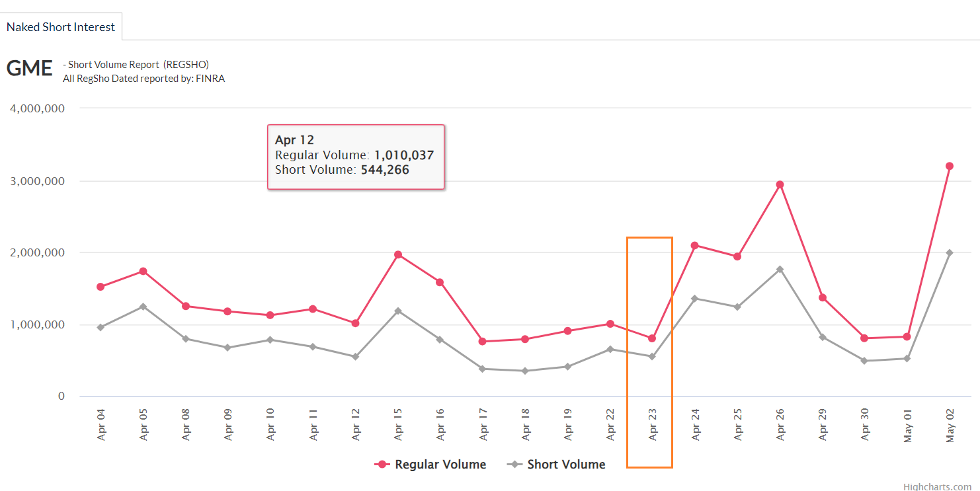Toggle Regular Volume series in legend

[430, 465]
